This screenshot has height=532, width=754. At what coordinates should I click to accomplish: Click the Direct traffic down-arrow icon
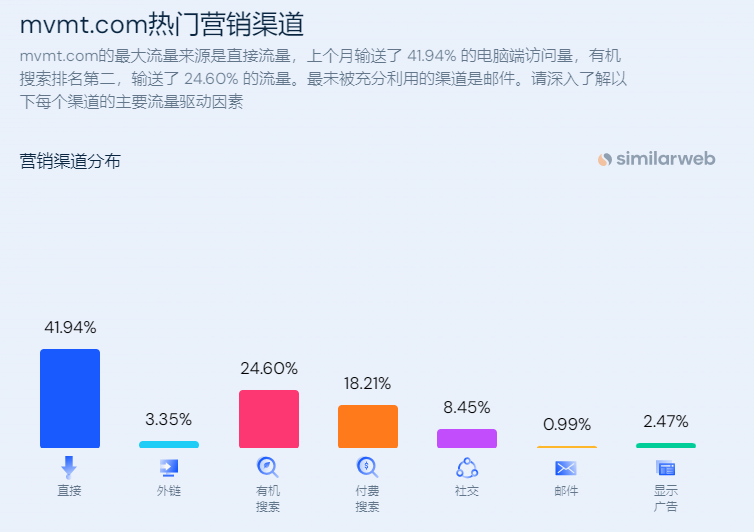69,467
